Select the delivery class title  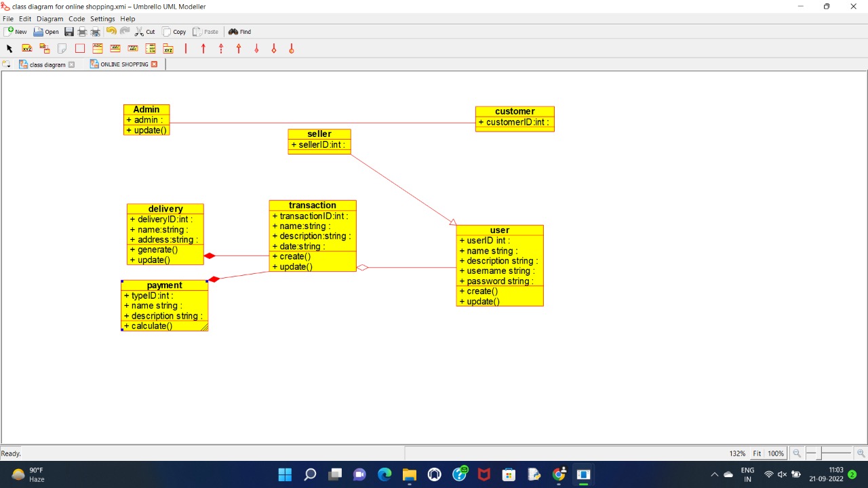165,209
